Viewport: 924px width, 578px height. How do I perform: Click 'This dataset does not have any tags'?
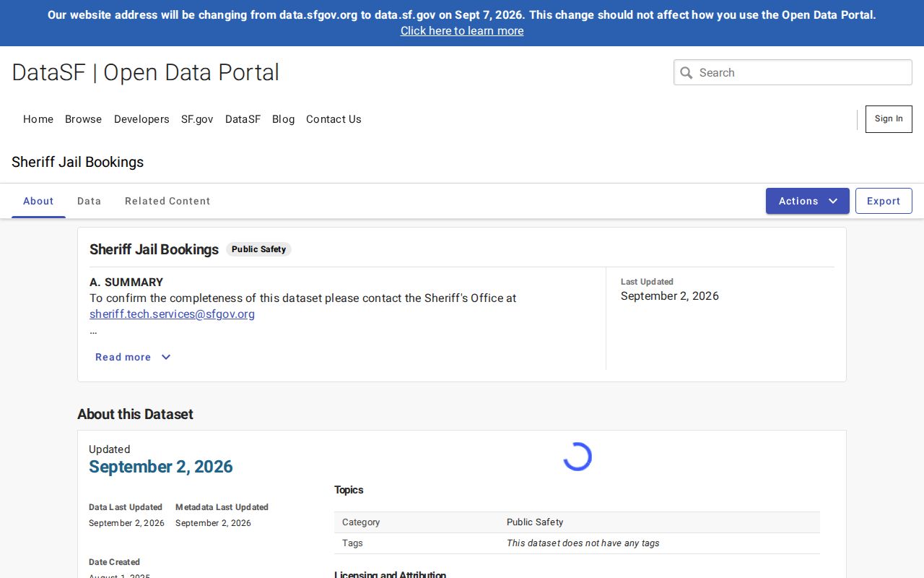coord(583,543)
